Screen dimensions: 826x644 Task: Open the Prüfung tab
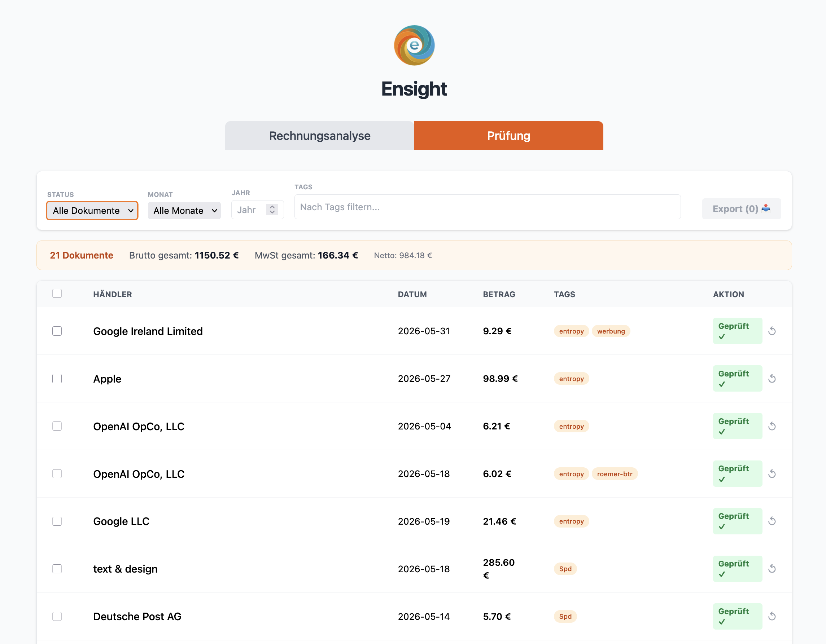(x=509, y=136)
